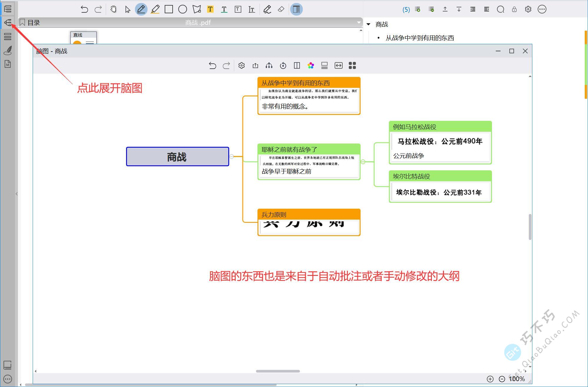Image resolution: width=588 pixels, height=387 pixels.
Task: Open outline list sidebar icon
Action: click(x=8, y=9)
